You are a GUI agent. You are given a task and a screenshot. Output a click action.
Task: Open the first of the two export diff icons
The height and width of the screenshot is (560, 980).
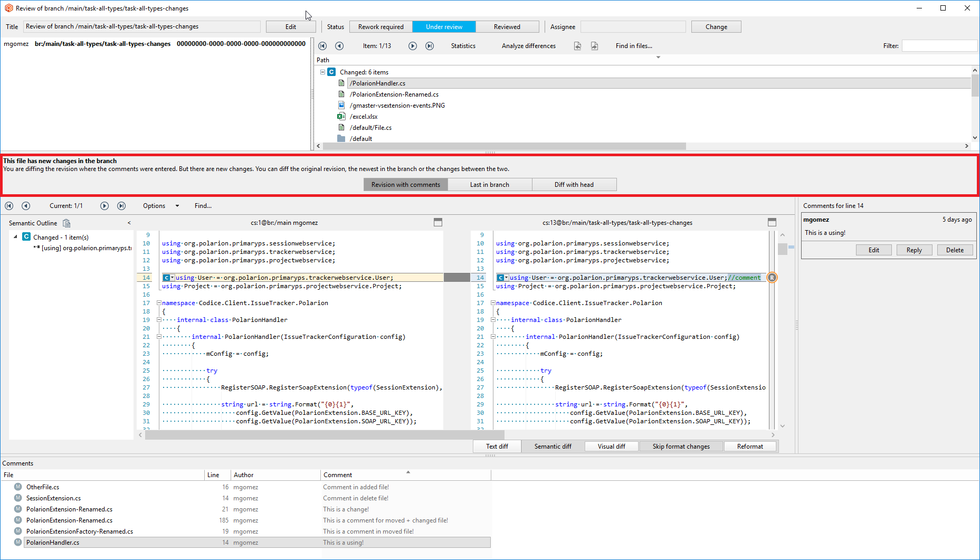coord(577,46)
